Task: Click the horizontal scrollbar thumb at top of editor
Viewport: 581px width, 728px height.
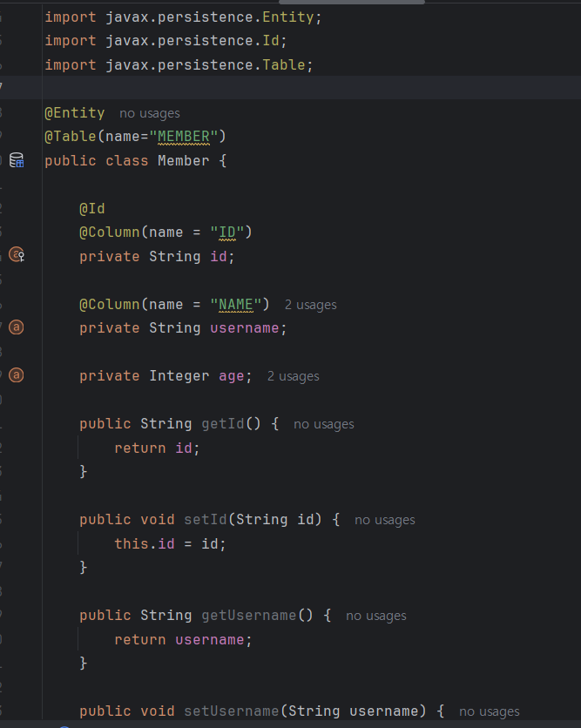Action: click(x=352, y=2)
